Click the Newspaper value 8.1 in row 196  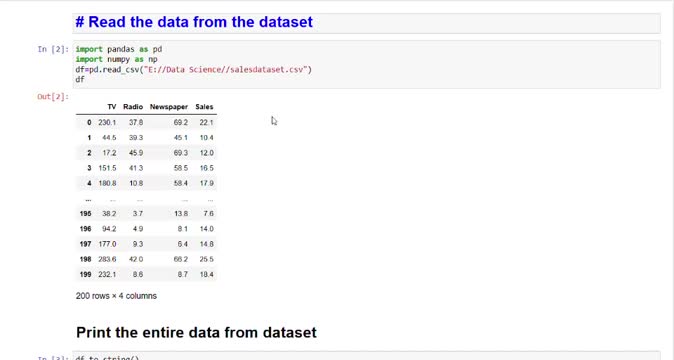point(183,229)
